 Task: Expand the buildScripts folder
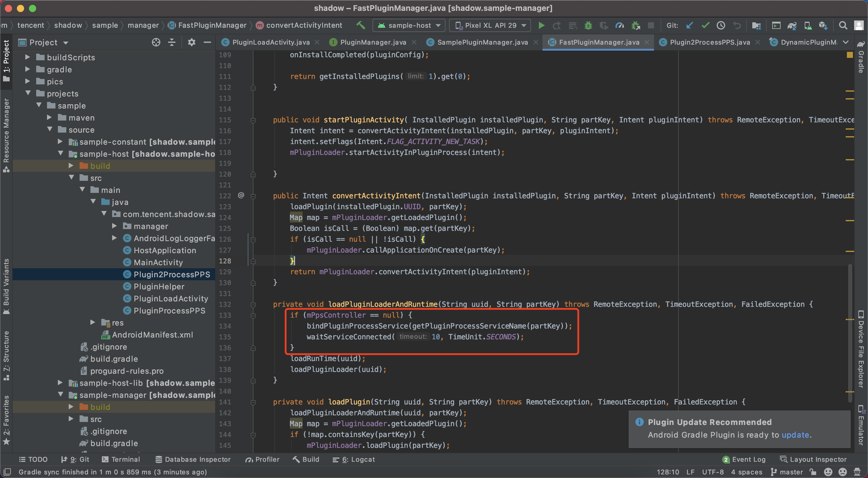28,57
